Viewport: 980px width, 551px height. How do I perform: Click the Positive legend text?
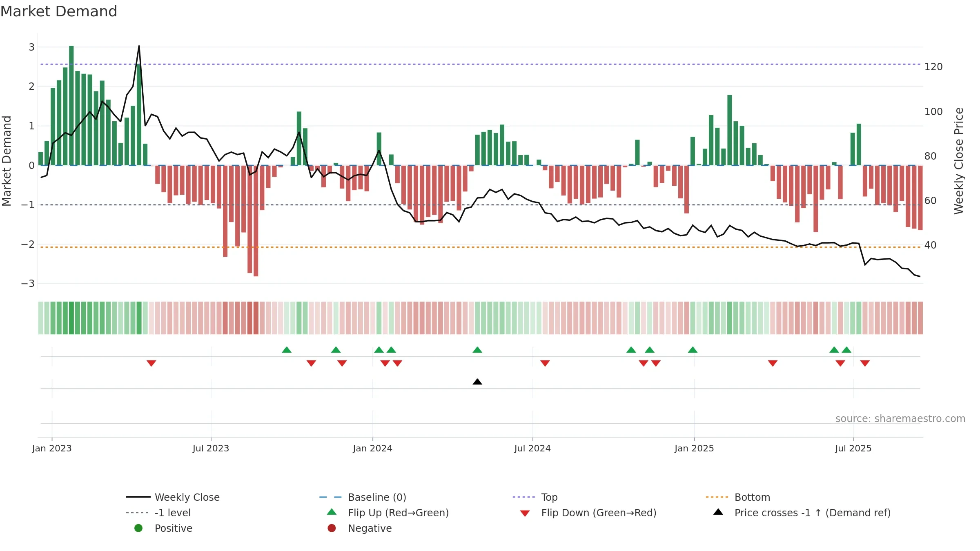coord(174,528)
